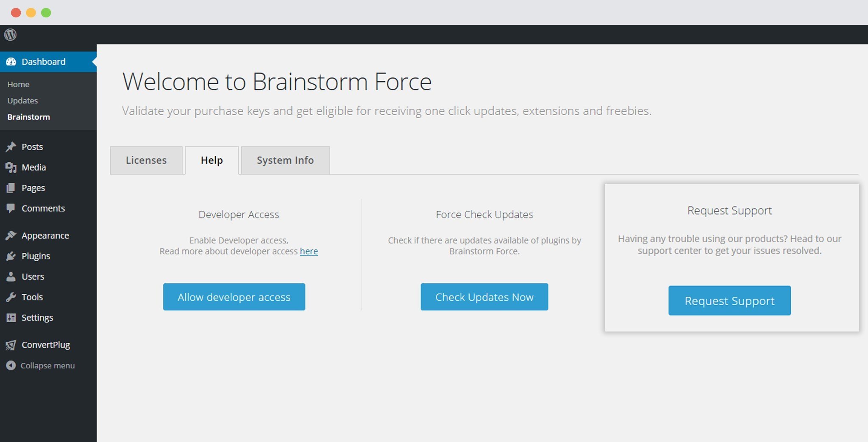The width and height of the screenshot is (868, 442).
Task: Open the Users menu label
Action: [33, 276]
